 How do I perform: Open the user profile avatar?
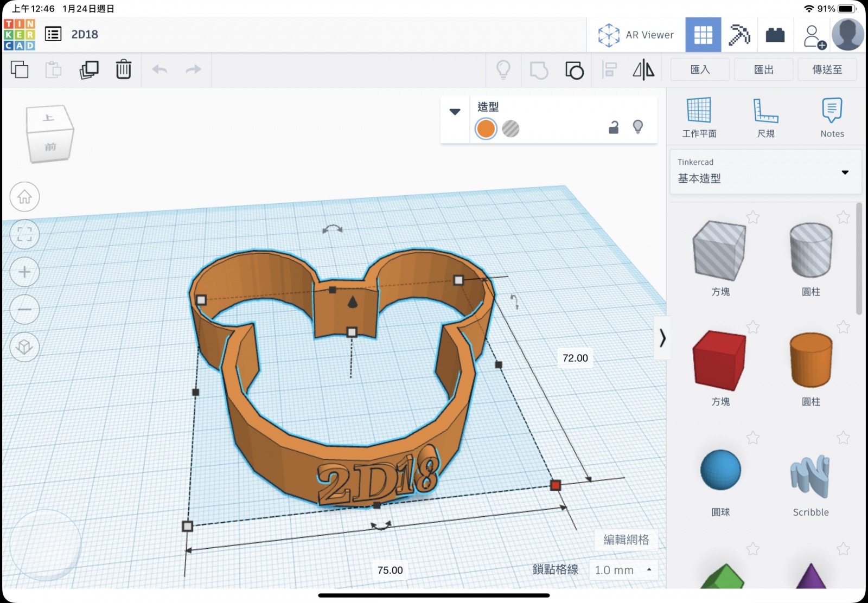pos(848,35)
